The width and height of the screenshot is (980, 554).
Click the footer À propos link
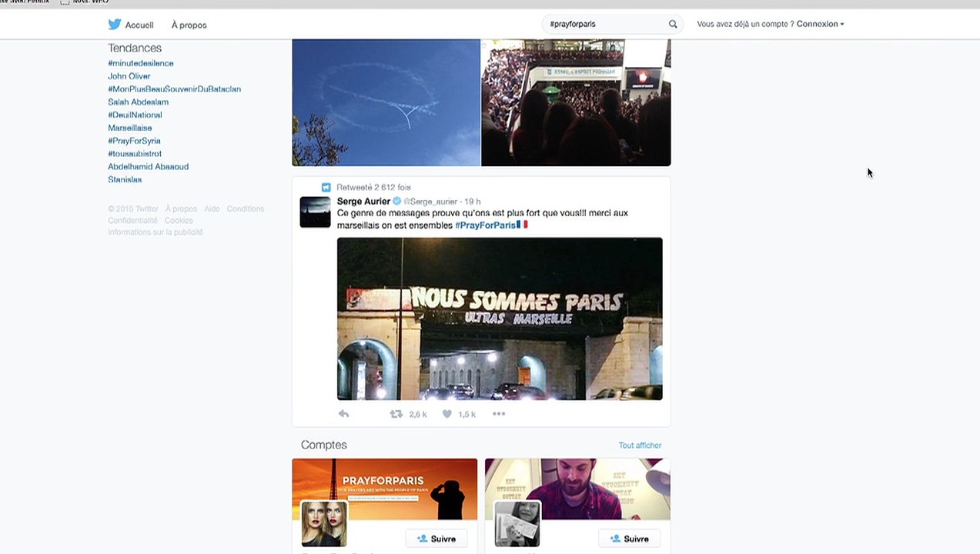coord(181,209)
